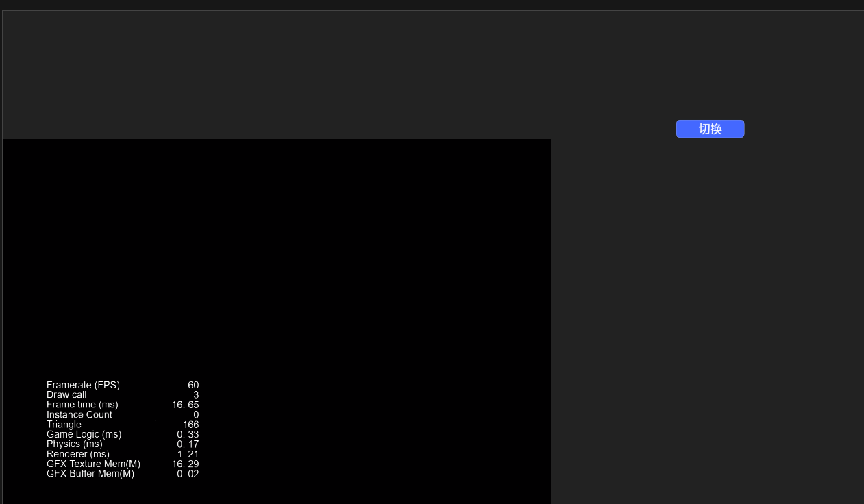864x504 pixels.
Task: Select the Triangle stat label
Action: point(64,425)
